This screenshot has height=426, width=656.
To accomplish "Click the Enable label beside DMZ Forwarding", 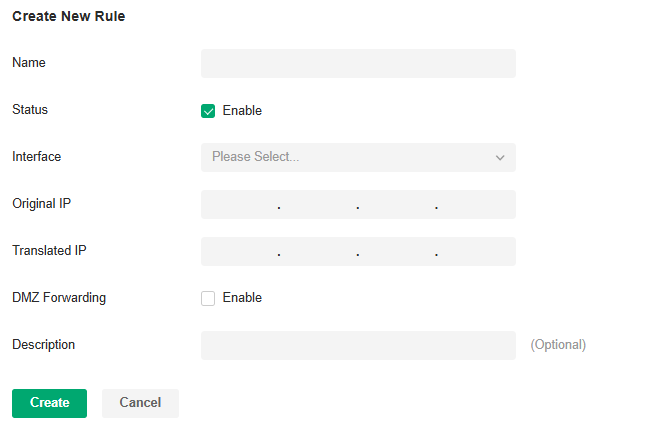I will [x=242, y=298].
